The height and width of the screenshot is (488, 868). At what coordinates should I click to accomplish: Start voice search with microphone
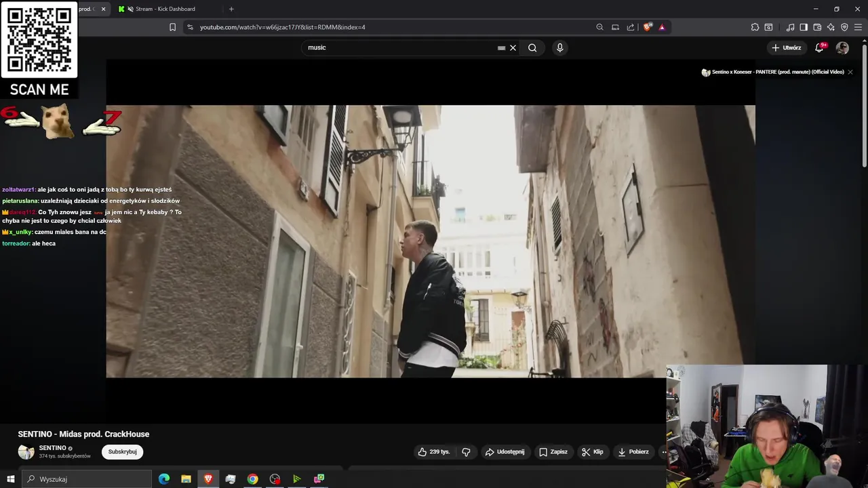click(x=559, y=47)
